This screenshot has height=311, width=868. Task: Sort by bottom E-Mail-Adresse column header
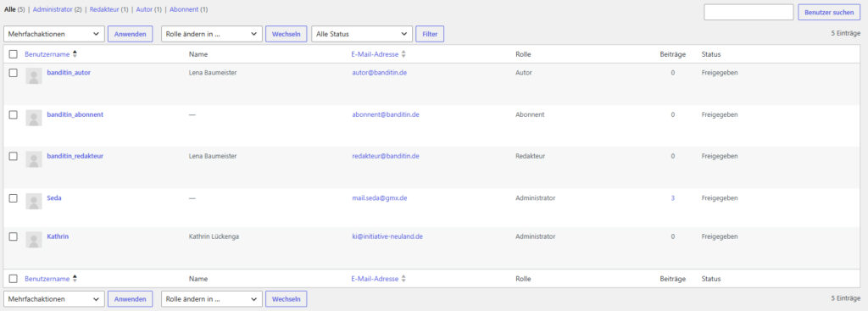click(375, 279)
